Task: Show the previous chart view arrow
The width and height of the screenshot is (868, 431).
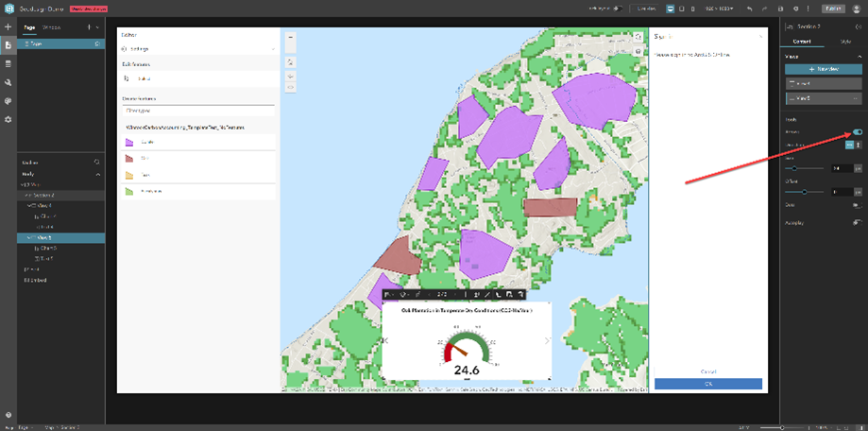Action: 386,340
